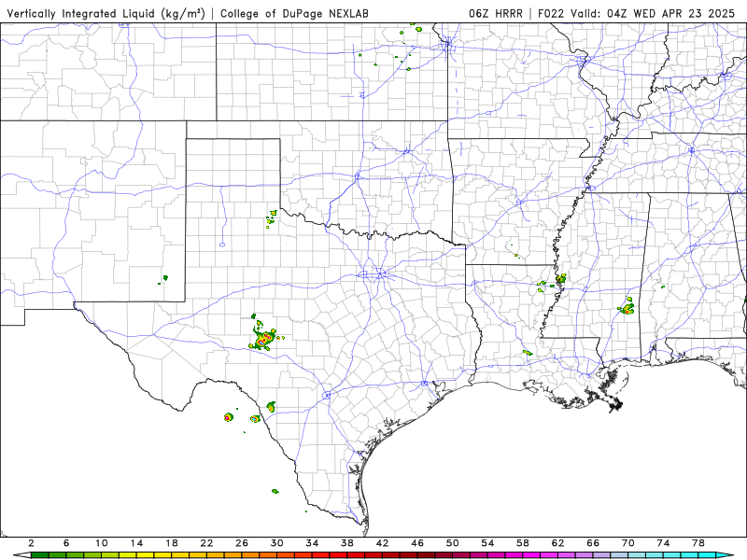
Task: Click the color scale value "74"
Action: 663,543
